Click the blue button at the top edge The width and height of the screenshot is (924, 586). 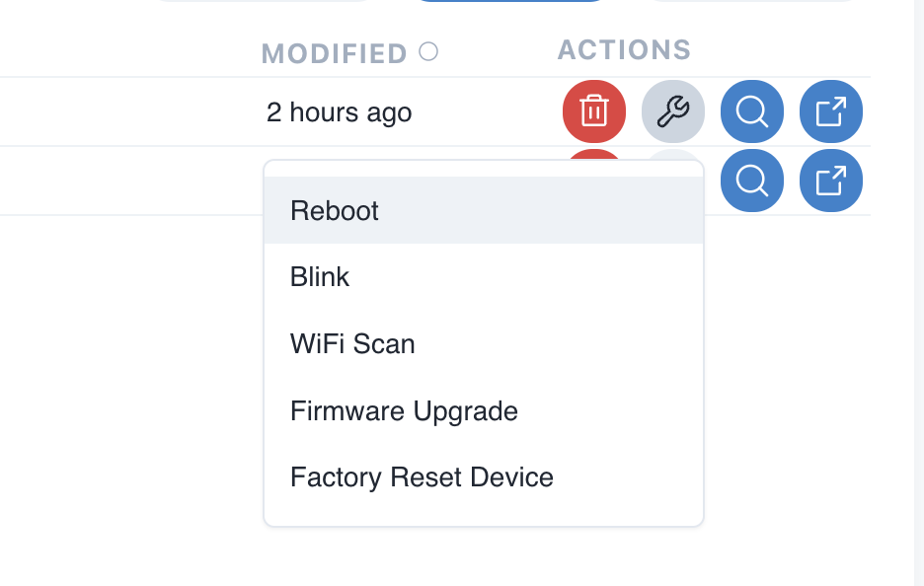point(509,1)
